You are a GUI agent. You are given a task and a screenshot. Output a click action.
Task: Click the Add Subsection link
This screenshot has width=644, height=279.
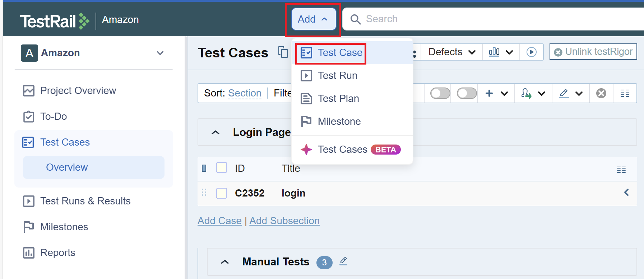point(284,221)
